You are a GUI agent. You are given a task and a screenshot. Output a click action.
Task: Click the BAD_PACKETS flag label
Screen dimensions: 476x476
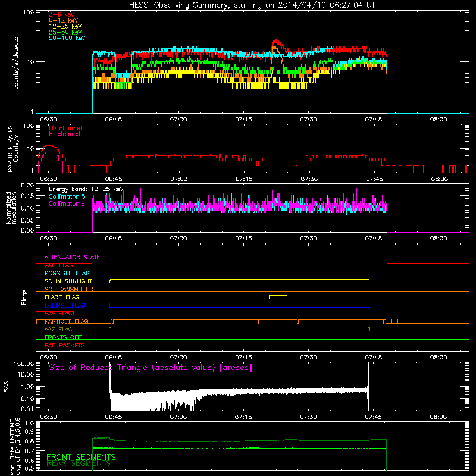(65, 345)
